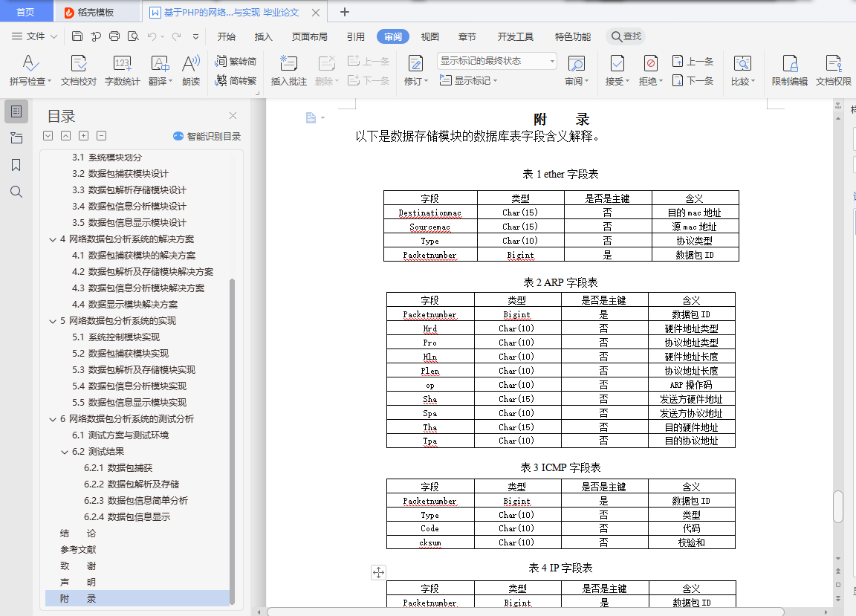This screenshot has width=856, height=616.
Task: Insert a comment (插入批注)
Action: click(x=289, y=70)
